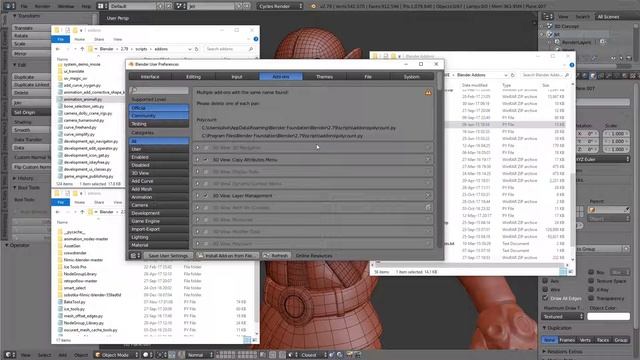Image resolution: width=640 pixels, height=360 pixels.
Task: Go up one folder in lower-left Explorer window
Action: tap(82, 212)
